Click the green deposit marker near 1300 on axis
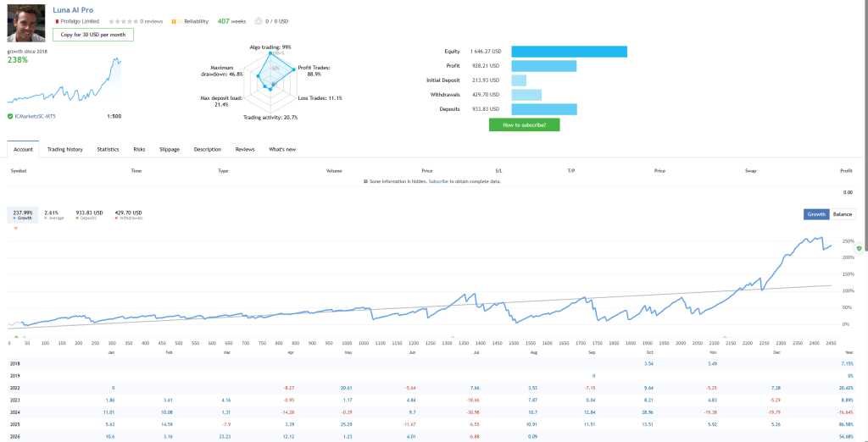 coord(453,336)
